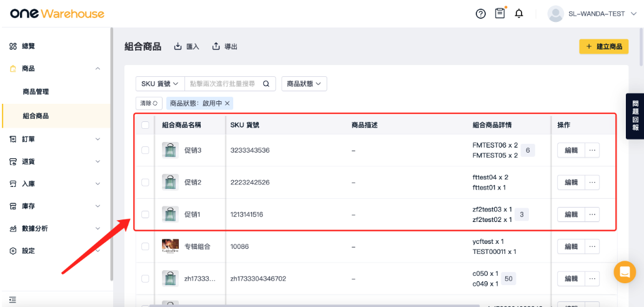Check the 促销3 row checkbox
Image resolution: width=644 pixels, height=307 pixels.
145,151
